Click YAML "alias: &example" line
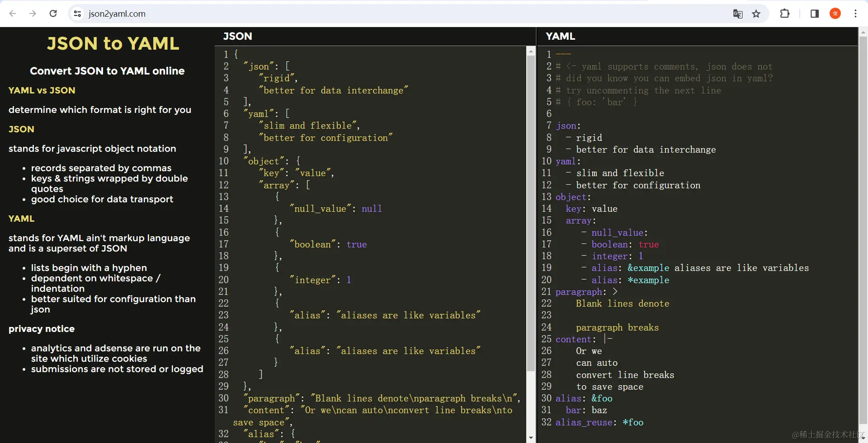This screenshot has width=868, height=443. coord(695,268)
